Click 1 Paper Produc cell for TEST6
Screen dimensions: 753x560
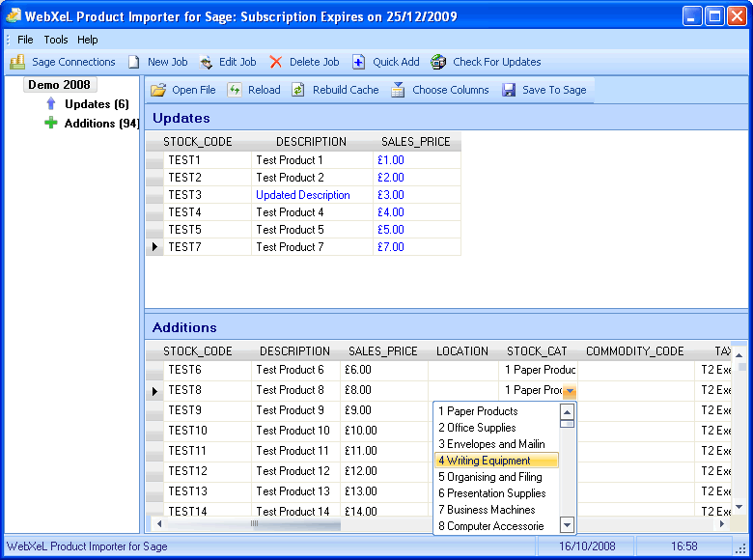tap(539, 370)
